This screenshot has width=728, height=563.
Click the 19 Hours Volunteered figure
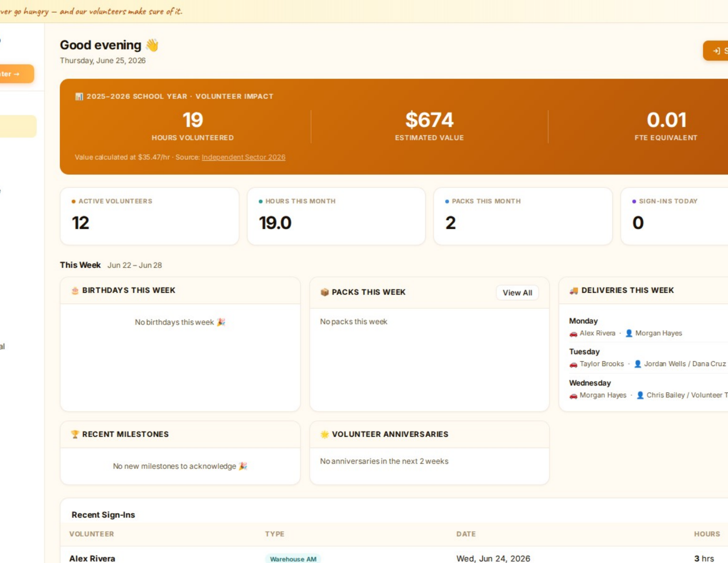click(x=193, y=120)
